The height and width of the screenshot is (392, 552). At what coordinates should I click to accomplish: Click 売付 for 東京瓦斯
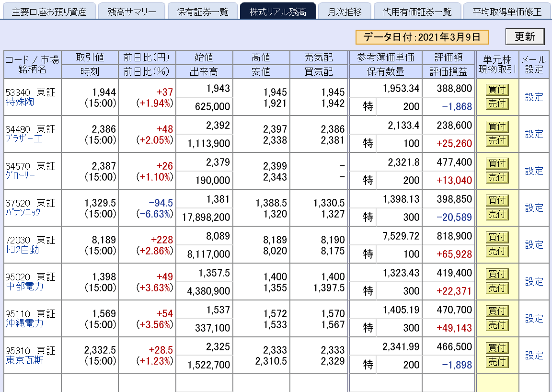[497, 362]
